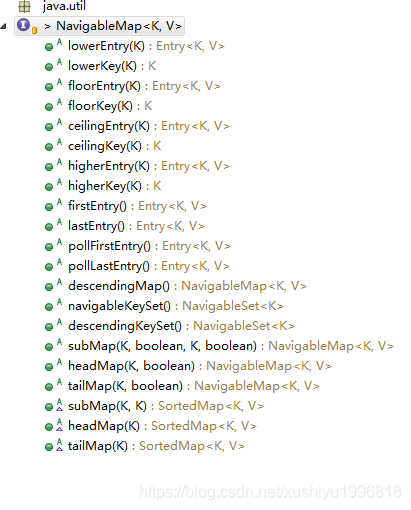Click green method icon beside higherEntry(K)
This screenshot has width=411, height=510.
coord(49,167)
